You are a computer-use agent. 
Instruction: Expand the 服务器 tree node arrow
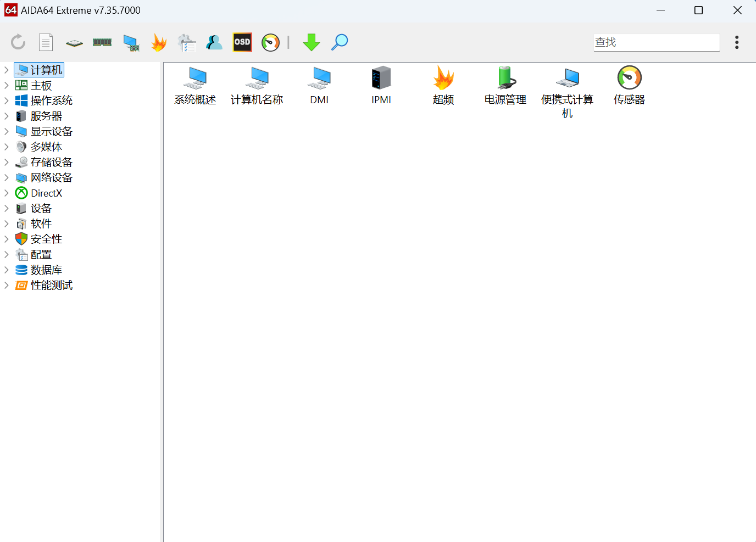click(7, 116)
